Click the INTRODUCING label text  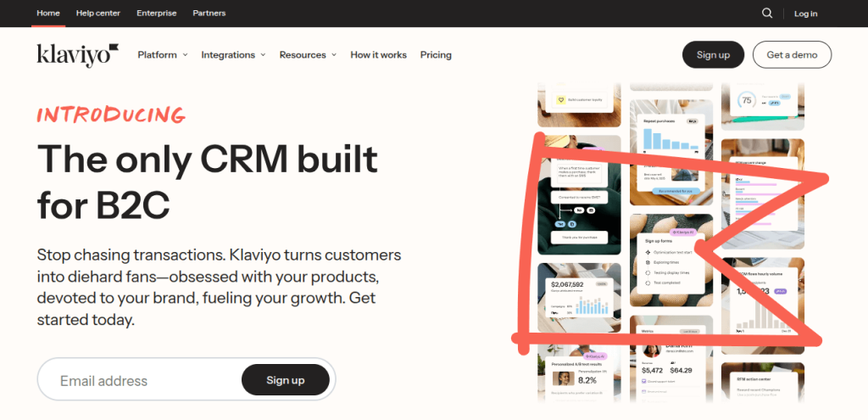(111, 115)
